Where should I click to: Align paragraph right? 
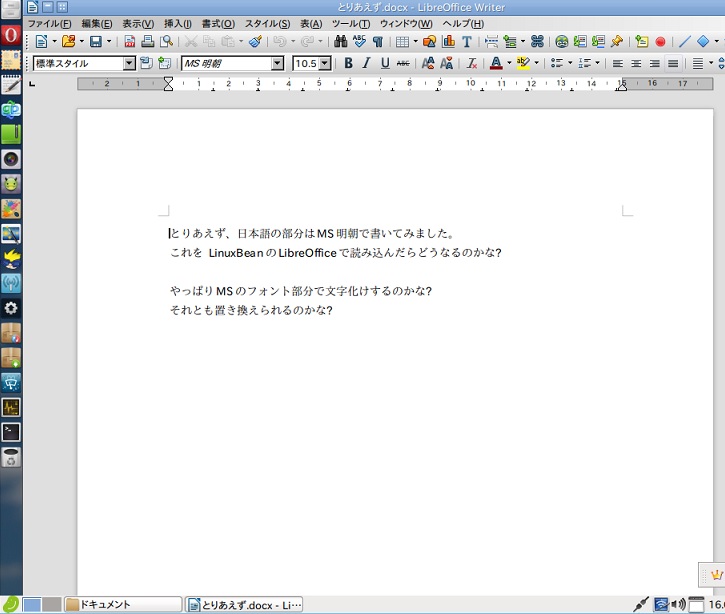(655, 63)
